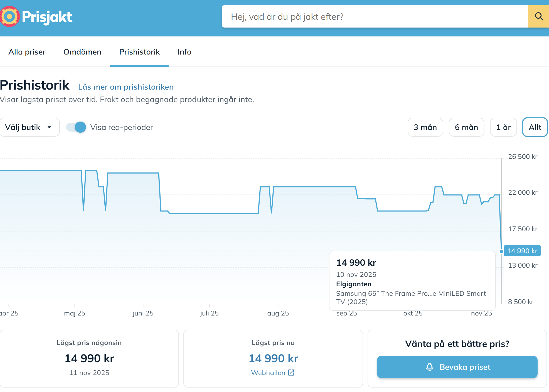Open the Välj butik dropdown
This screenshot has width=549, height=392.
pos(28,127)
